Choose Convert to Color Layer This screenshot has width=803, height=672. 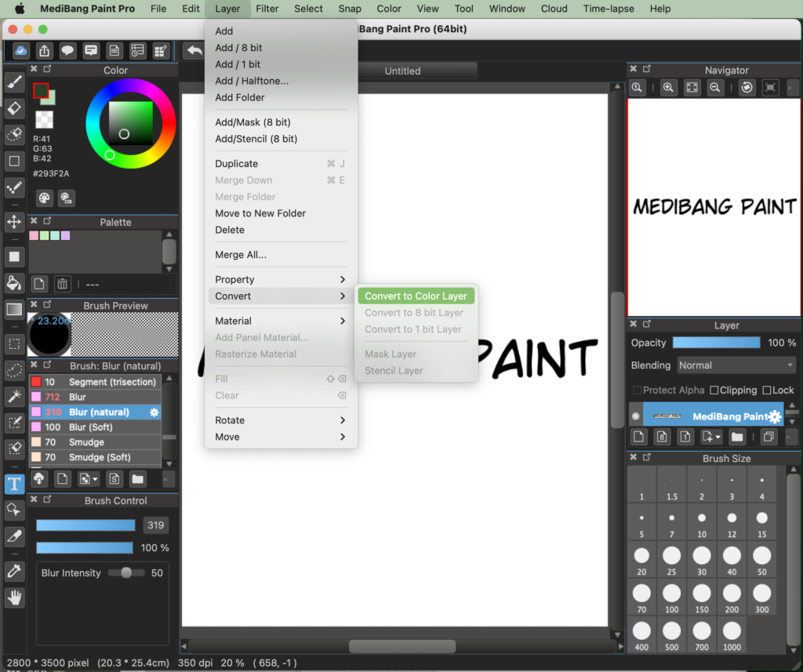pos(416,296)
